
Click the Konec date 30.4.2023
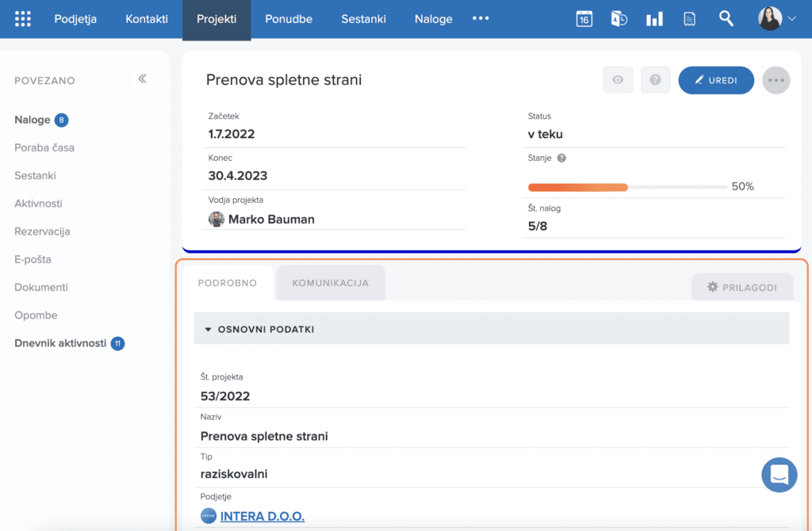tap(238, 175)
